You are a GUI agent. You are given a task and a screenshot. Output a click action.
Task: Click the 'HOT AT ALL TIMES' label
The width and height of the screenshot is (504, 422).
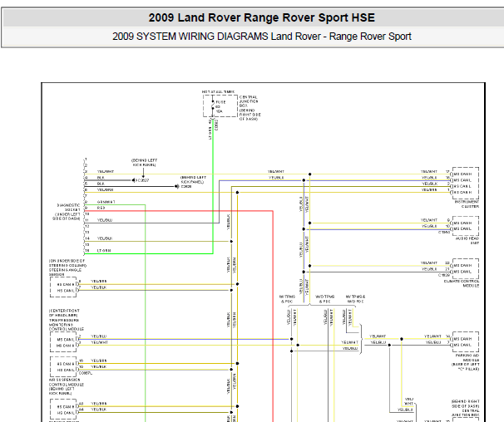218,92
